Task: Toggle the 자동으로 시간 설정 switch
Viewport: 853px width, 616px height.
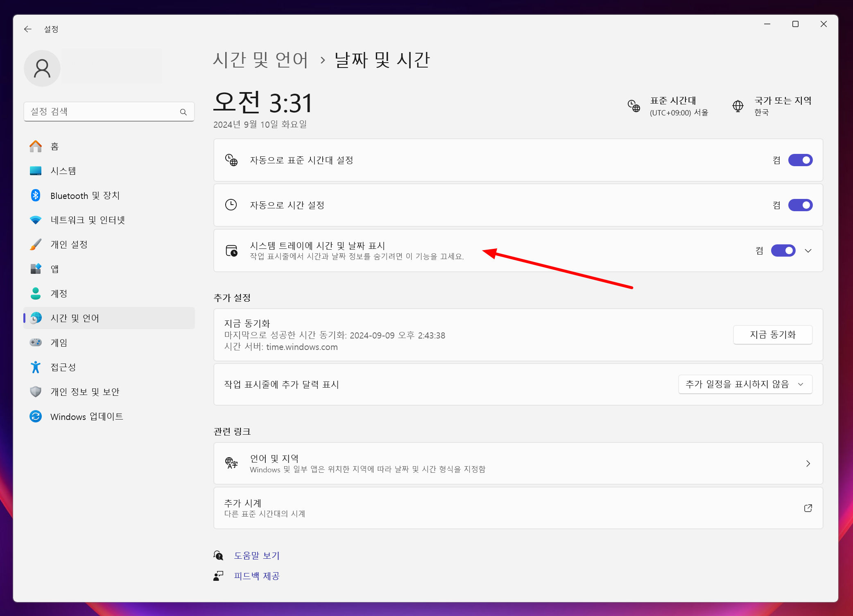Action: (800, 205)
